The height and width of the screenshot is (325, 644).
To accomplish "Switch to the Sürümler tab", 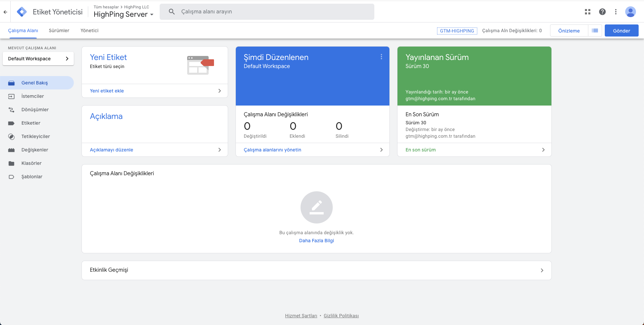I will pos(59,30).
